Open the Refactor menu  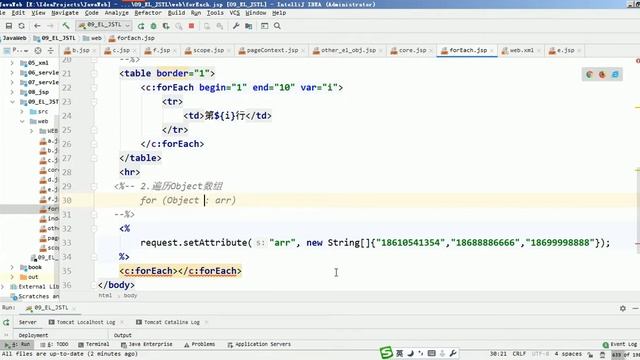click(x=148, y=13)
